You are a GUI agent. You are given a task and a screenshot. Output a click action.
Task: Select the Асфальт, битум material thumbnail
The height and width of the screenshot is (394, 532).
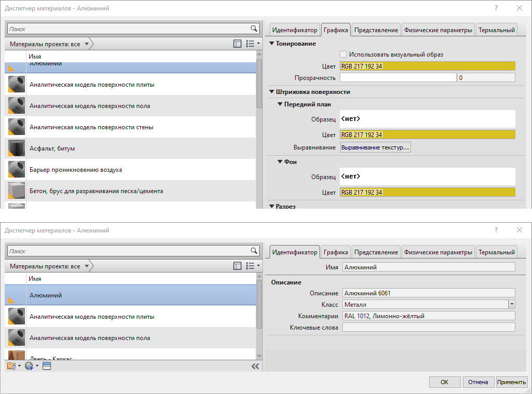(x=17, y=148)
